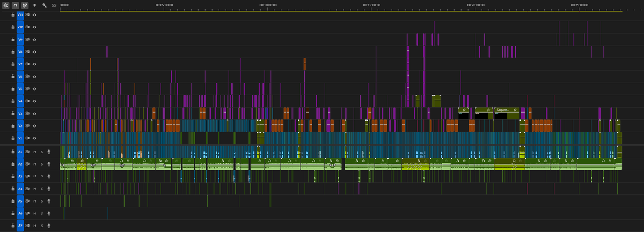Lock audio track A7 padlock
This screenshot has height=232, width=644.
[x=13, y=226]
